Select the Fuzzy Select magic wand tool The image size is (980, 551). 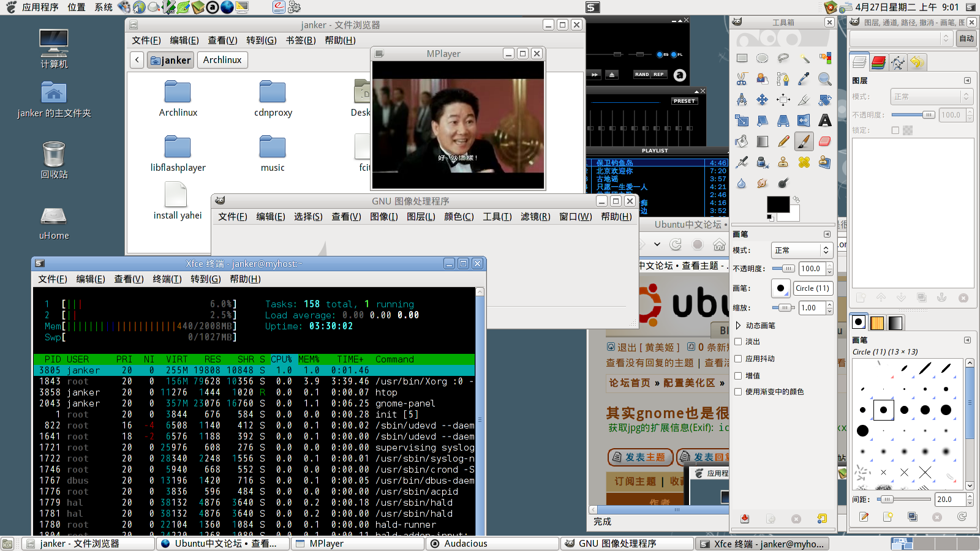click(804, 58)
